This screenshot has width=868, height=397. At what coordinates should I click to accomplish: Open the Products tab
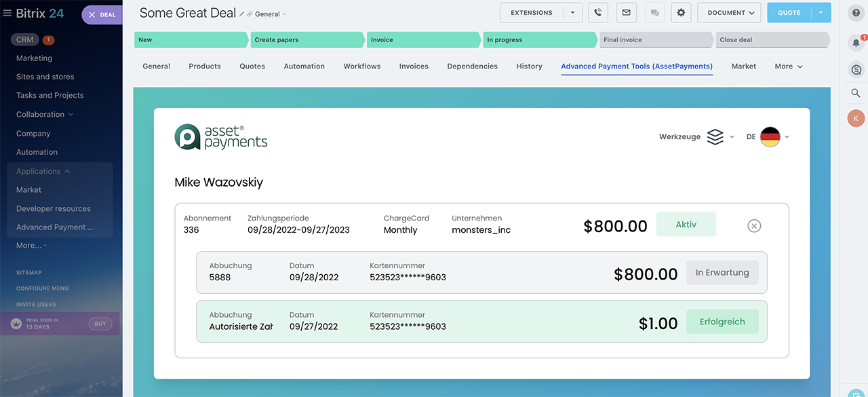(x=205, y=67)
